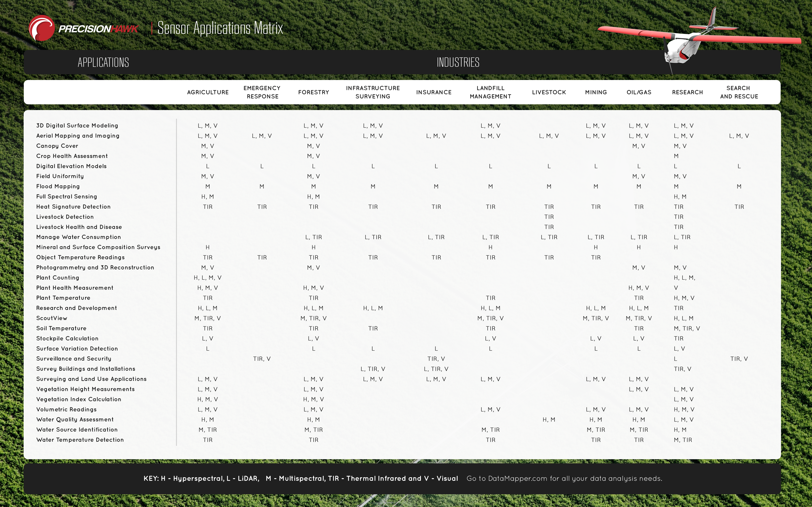Click the Soil Temperature row label

61,328
